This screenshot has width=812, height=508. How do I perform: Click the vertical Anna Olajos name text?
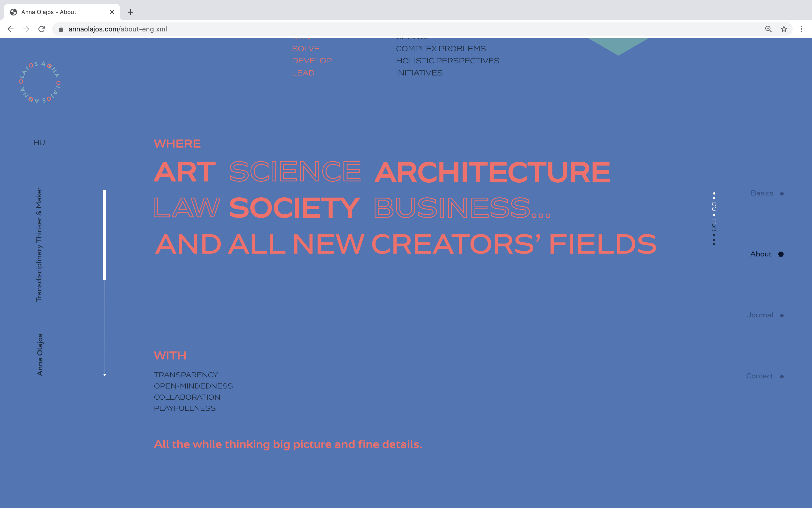coord(40,355)
